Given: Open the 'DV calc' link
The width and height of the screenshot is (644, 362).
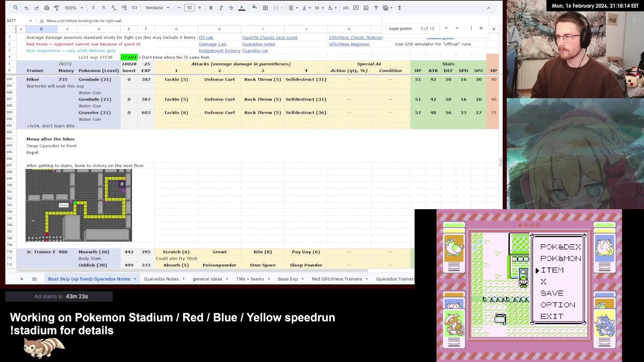Looking at the screenshot, I should click(x=206, y=37).
